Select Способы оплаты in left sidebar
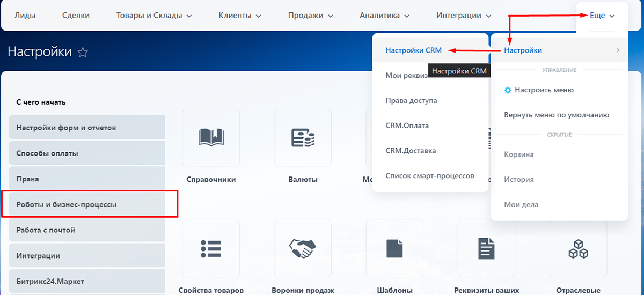The height and width of the screenshot is (295, 644). coord(47,153)
